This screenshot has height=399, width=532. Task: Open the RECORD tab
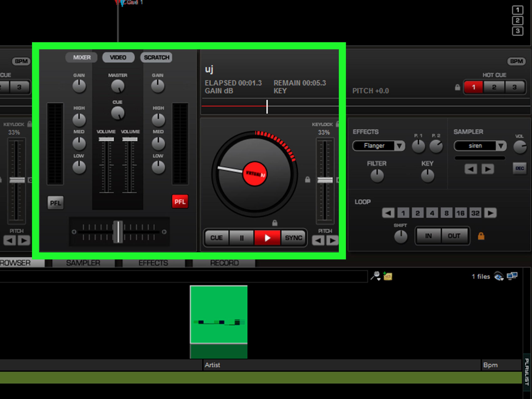(x=224, y=263)
